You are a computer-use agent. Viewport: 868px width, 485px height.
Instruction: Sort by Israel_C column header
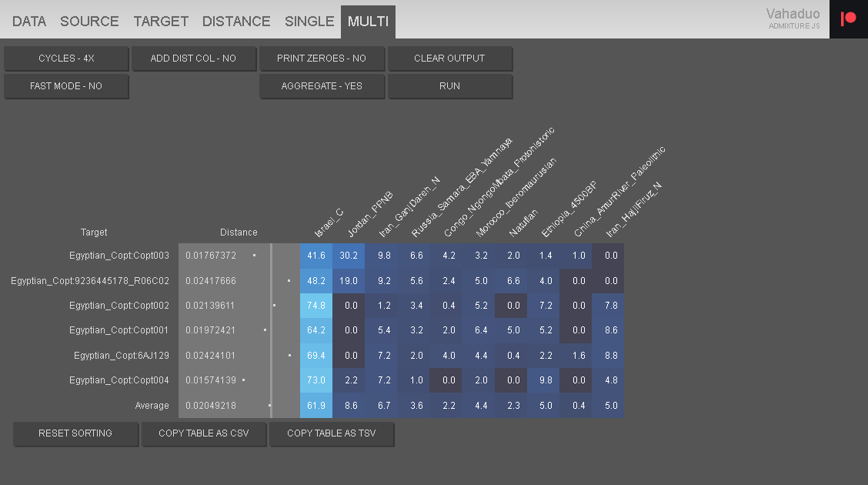pos(329,223)
